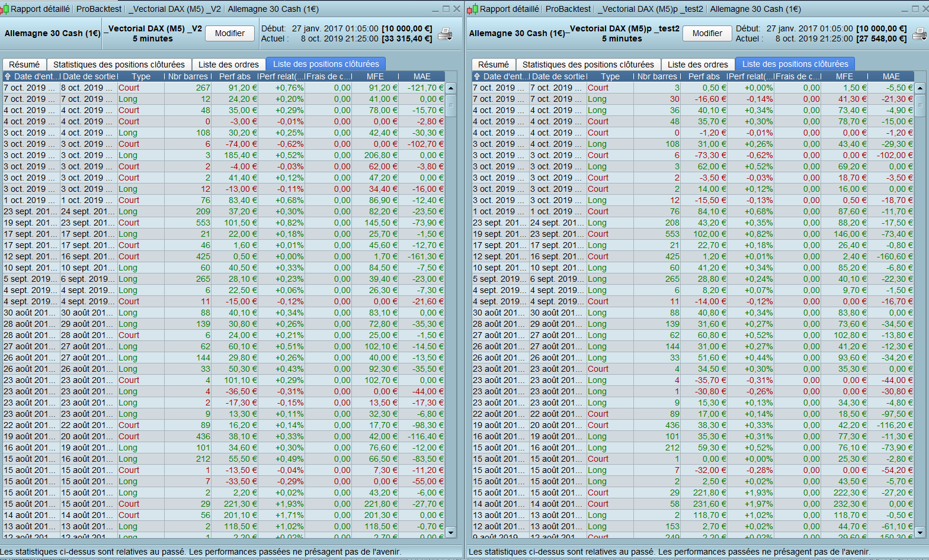Click the 145,50 € MFE cell
929x560 pixels.
(x=375, y=223)
